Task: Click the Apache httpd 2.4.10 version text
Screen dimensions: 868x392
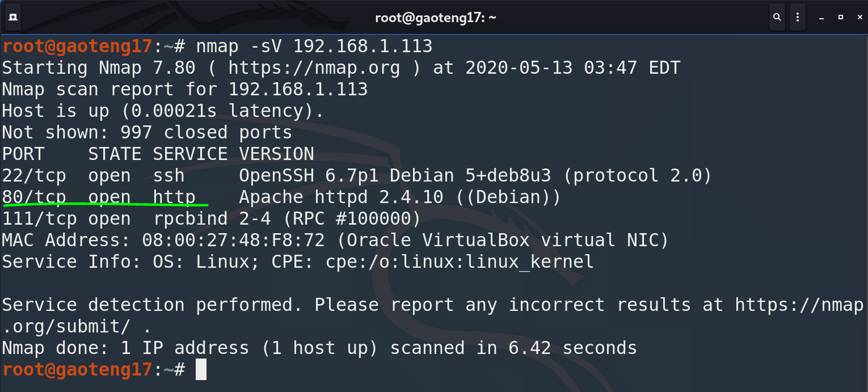Action: point(340,197)
